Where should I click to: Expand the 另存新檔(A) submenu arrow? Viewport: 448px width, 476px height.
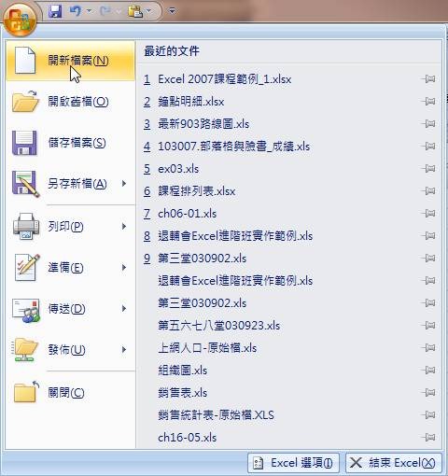pyautogui.click(x=124, y=184)
